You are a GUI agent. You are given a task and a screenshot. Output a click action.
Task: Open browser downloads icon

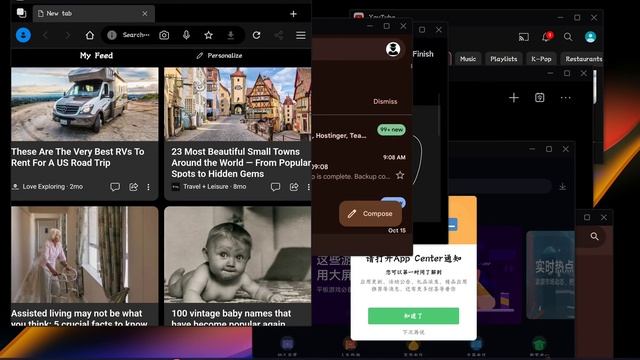pyautogui.click(x=231, y=35)
